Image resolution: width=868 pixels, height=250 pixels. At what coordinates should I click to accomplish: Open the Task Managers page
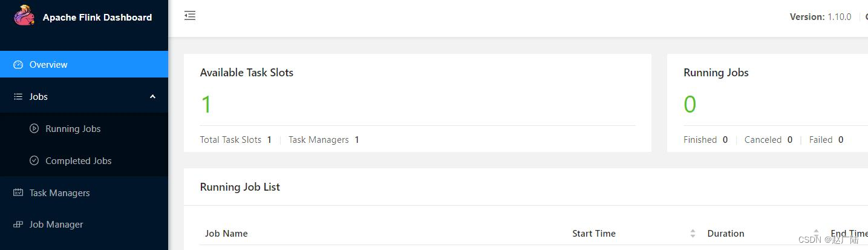click(84, 192)
